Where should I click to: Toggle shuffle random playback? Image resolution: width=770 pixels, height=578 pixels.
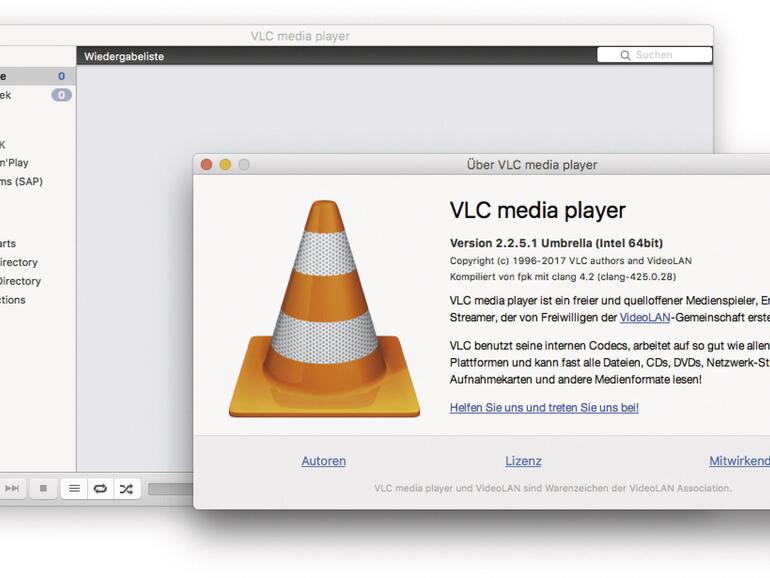(x=127, y=489)
